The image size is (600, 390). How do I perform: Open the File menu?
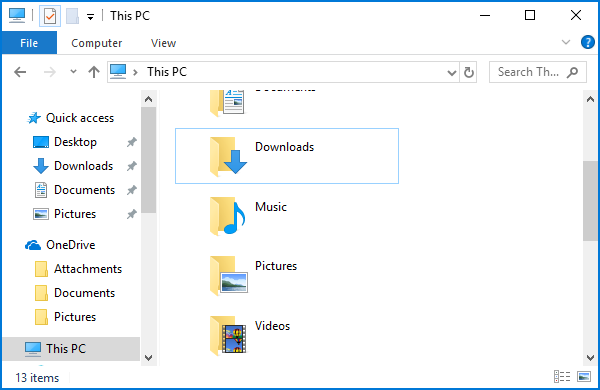29,43
